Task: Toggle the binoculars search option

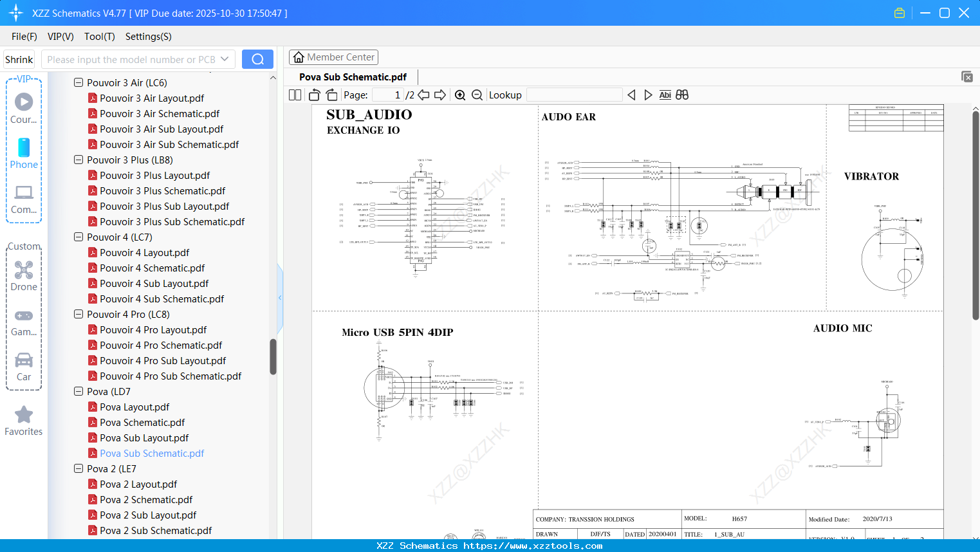Action: pos(681,95)
